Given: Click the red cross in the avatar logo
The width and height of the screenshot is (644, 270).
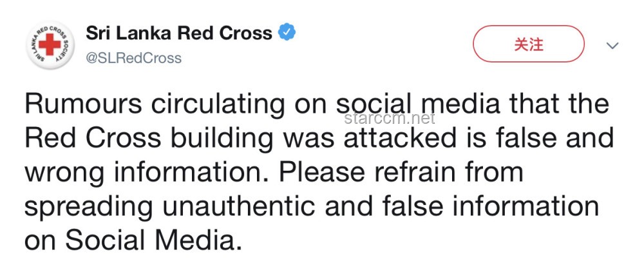Looking at the screenshot, I should [50, 44].
